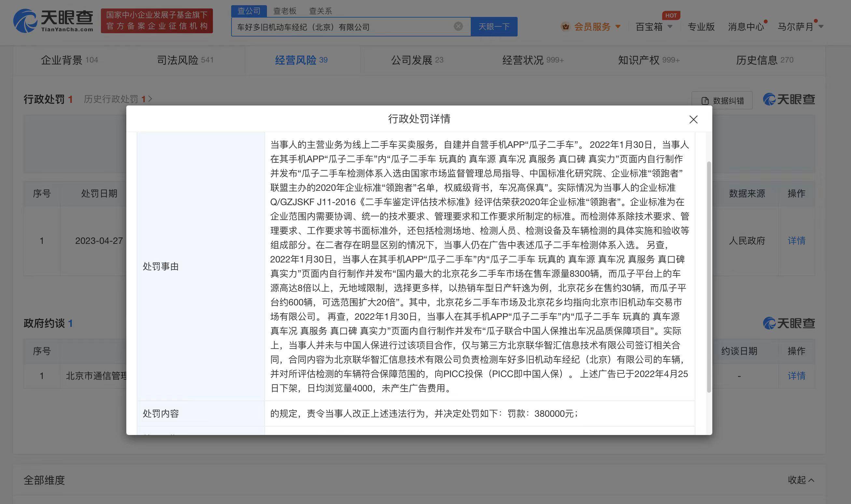Click the 人民政府 data source cell

click(747, 241)
